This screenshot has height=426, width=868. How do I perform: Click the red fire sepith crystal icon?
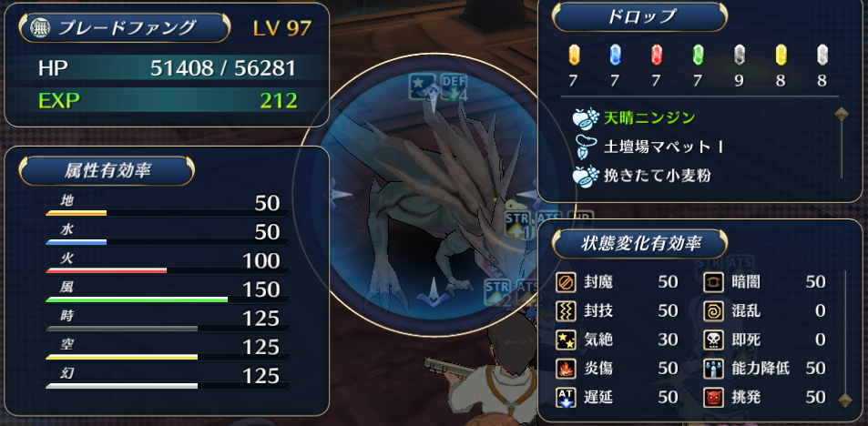[657, 55]
